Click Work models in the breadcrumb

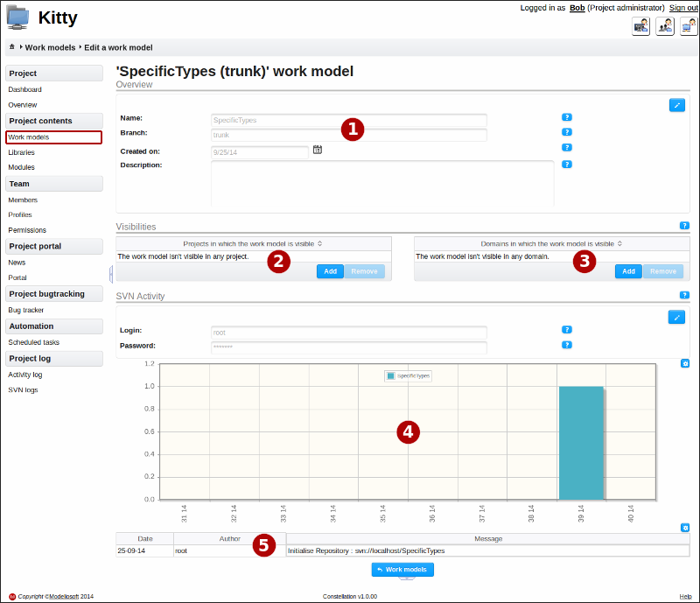[x=50, y=47]
